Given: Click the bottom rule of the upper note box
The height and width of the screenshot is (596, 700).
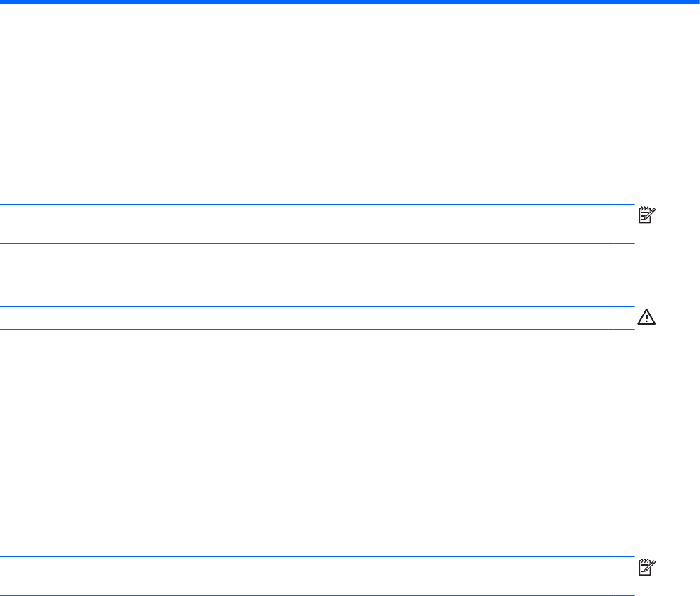Looking at the screenshot, I should tap(318, 244).
